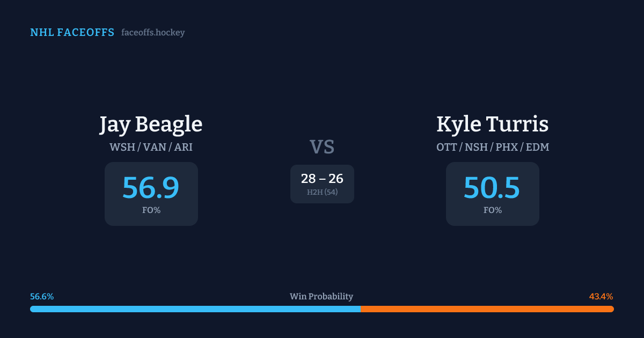Click the 28 – 26 head-to-head score
644x338 pixels.
pyautogui.click(x=322, y=179)
